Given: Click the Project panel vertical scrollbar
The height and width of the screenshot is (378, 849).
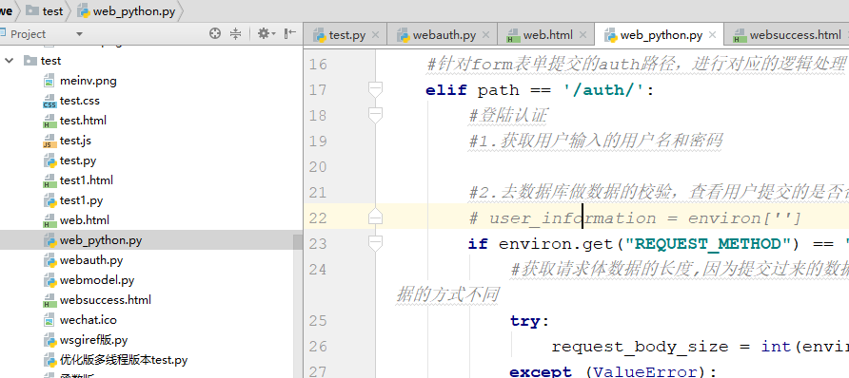Looking at the screenshot, I should 298,241.
